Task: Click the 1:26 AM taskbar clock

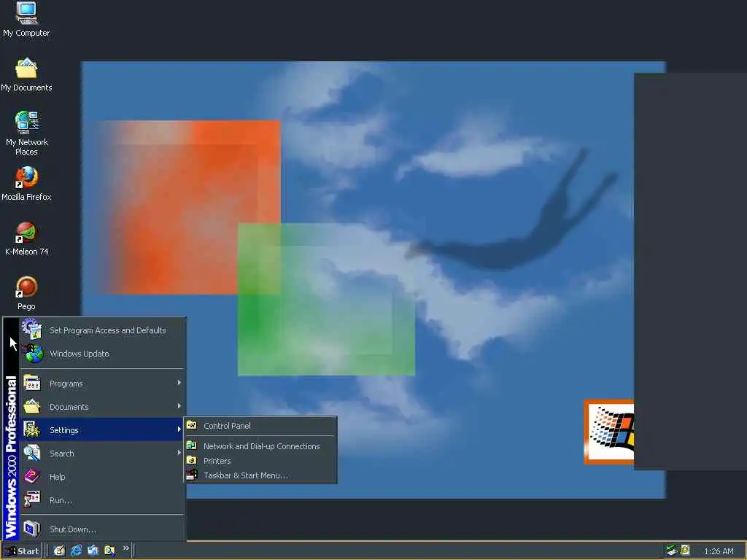Action: [x=719, y=551]
